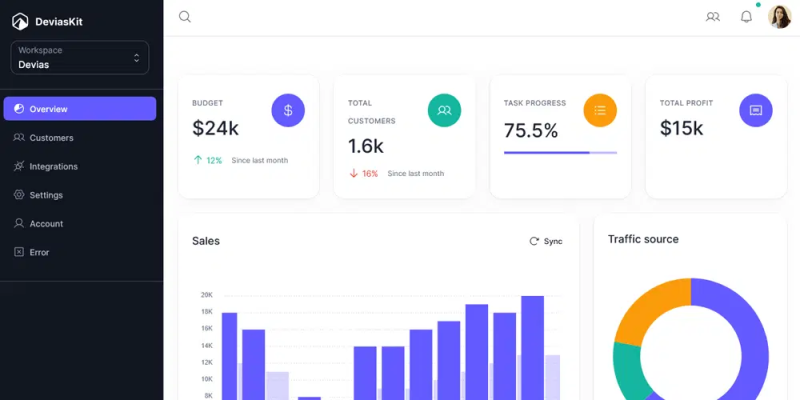Click the Budget dollar sign icon

point(288,110)
